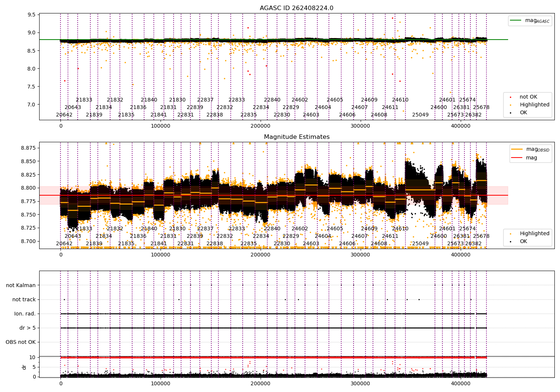Viewport: 560px width, 392px height.
Task: Click the 'not Kalman' row label
Action: tap(21, 285)
